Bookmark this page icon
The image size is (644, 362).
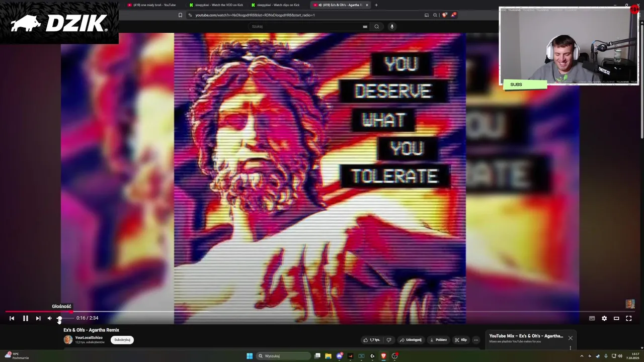(x=180, y=15)
